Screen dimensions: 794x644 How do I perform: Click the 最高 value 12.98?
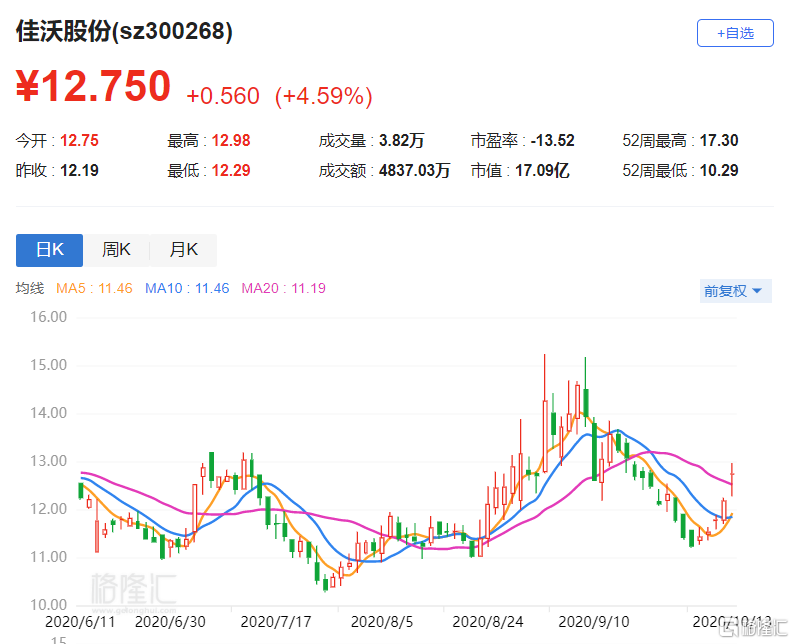pyautogui.click(x=231, y=141)
